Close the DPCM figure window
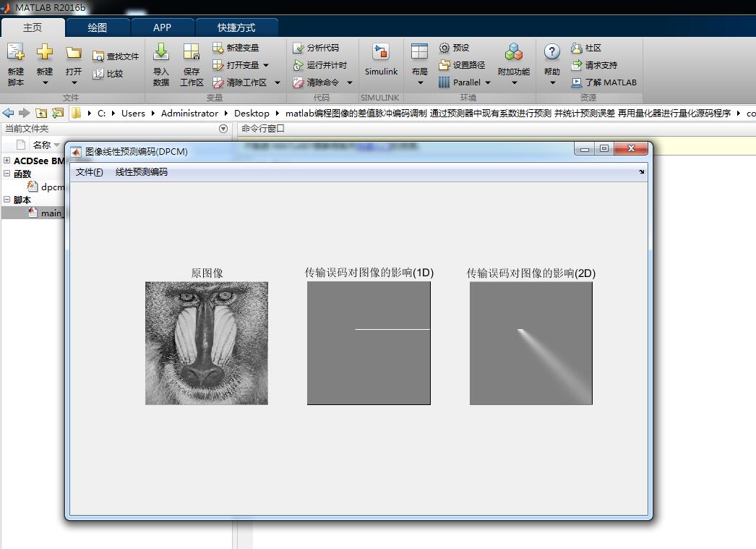Screen dimensions: 756x549 (631, 148)
